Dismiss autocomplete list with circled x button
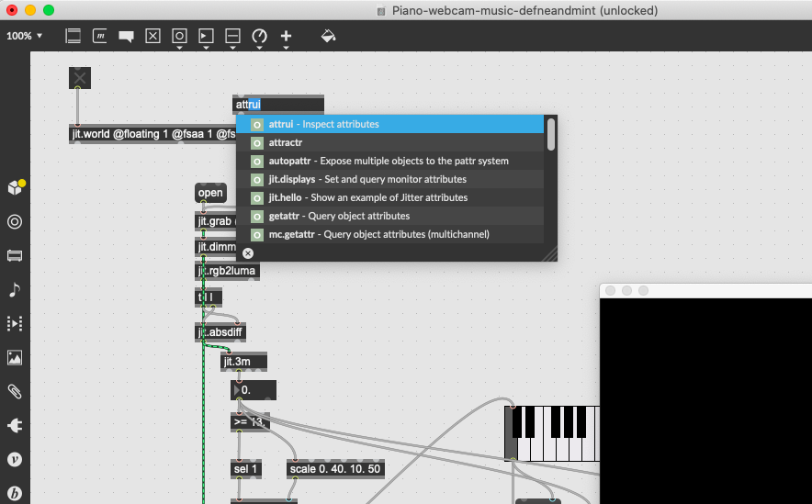Viewport: 812px width, 504px height. [248, 252]
